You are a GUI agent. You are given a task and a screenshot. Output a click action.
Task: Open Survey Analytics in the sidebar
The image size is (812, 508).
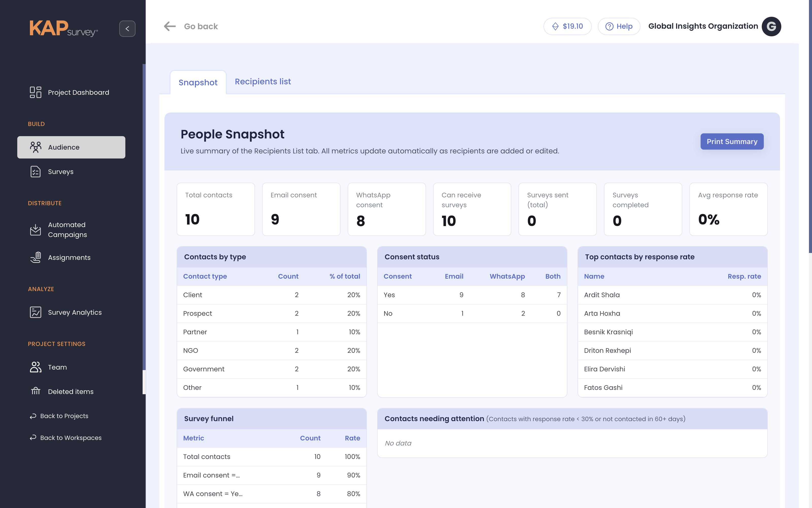(x=71, y=312)
